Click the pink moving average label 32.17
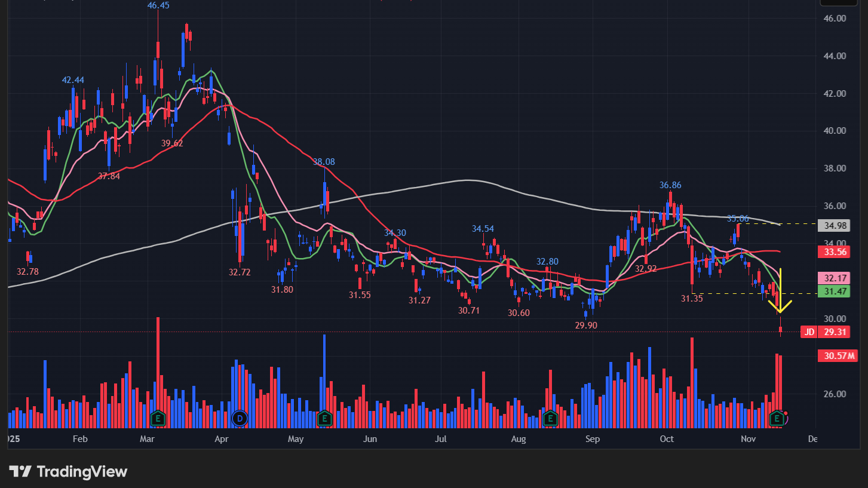This screenshot has width=868, height=488. (834, 278)
